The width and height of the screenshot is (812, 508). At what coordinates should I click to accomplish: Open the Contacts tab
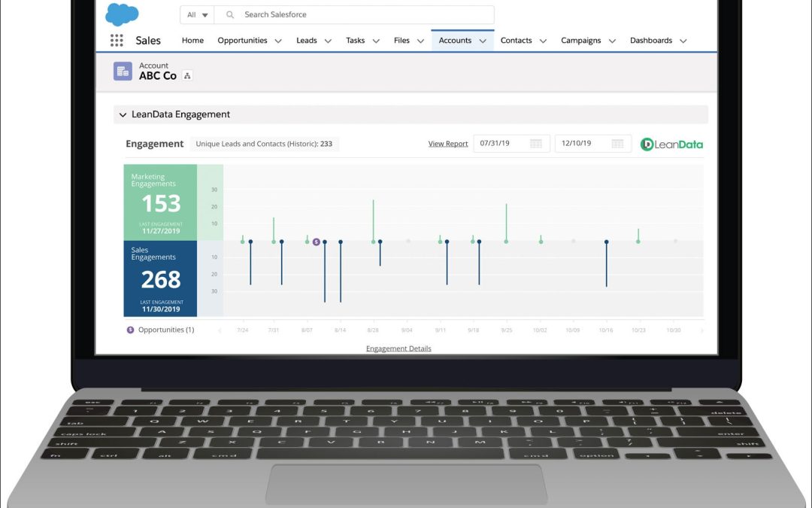pos(517,41)
